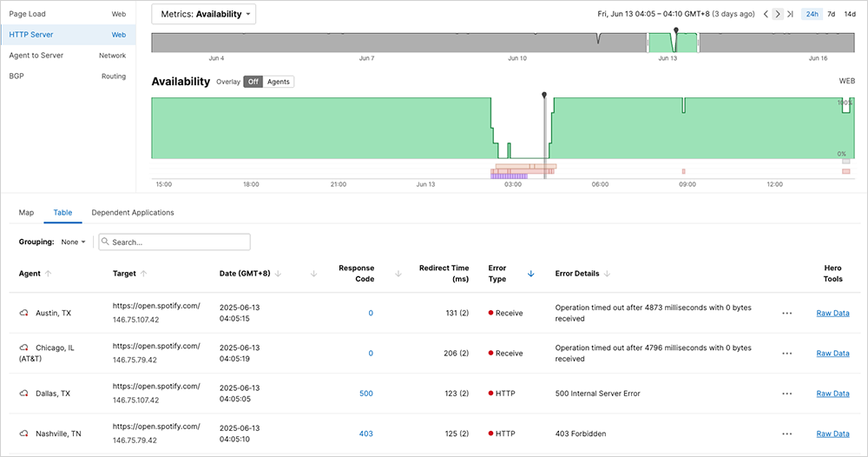Switch overlay to Agents
This screenshot has height=457, width=868.
coord(279,82)
